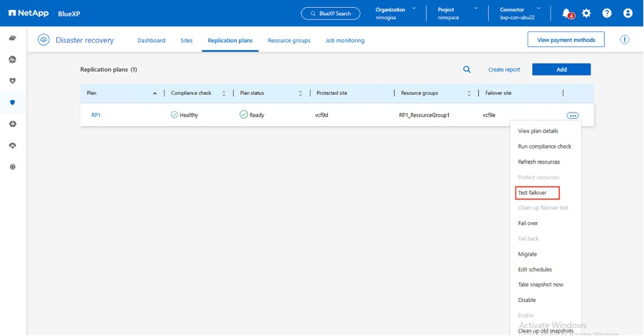This screenshot has width=644, height=336.
Task: Click the Add button
Action: (x=561, y=69)
